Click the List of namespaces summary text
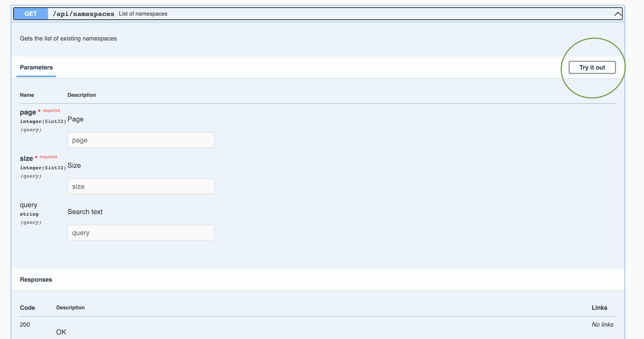This screenshot has width=644, height=339. click(143, 14)
